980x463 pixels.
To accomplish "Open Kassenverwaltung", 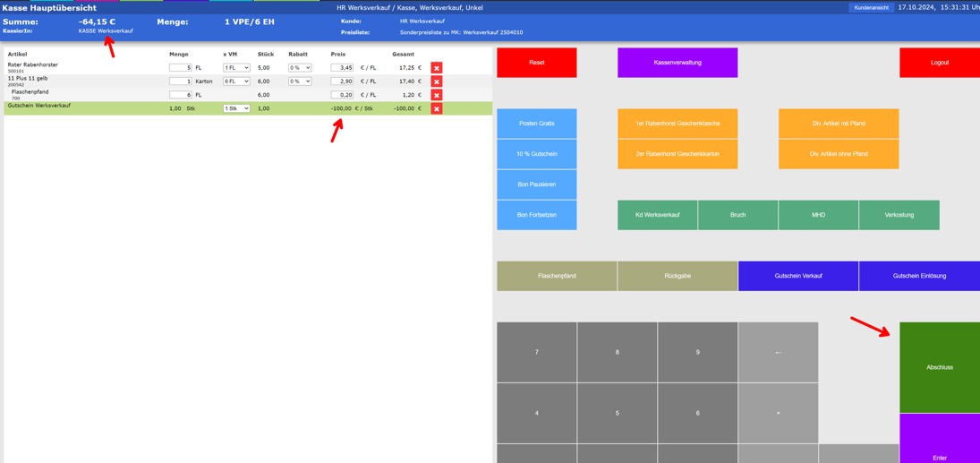I will 677,63.
